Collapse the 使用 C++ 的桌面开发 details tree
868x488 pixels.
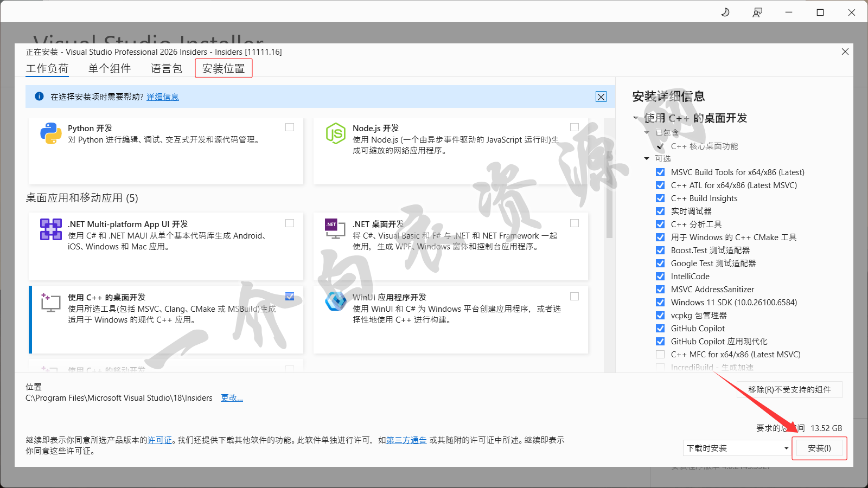point(636,118)
